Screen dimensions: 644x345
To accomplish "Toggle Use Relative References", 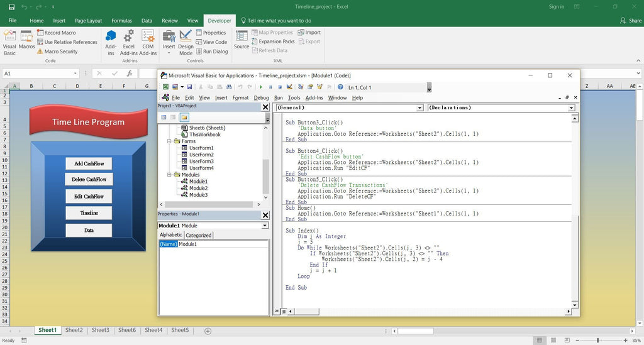I will [x=67, y=42].
